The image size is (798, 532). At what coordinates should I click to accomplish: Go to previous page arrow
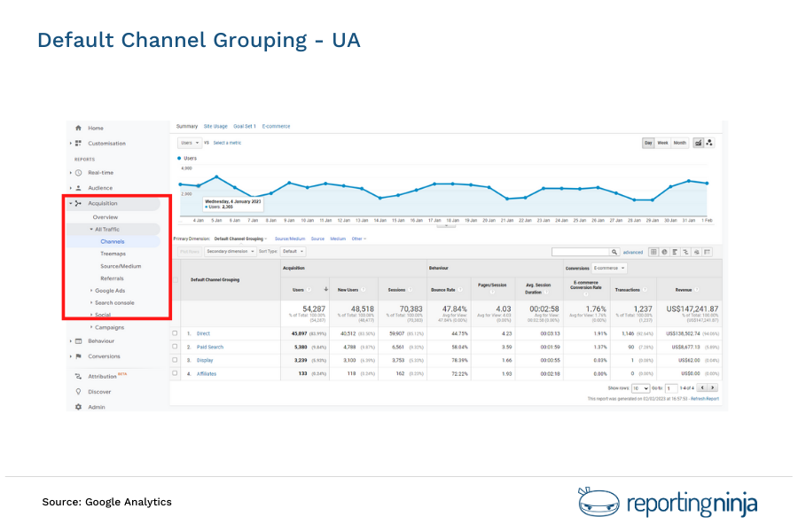coord(702,388)
